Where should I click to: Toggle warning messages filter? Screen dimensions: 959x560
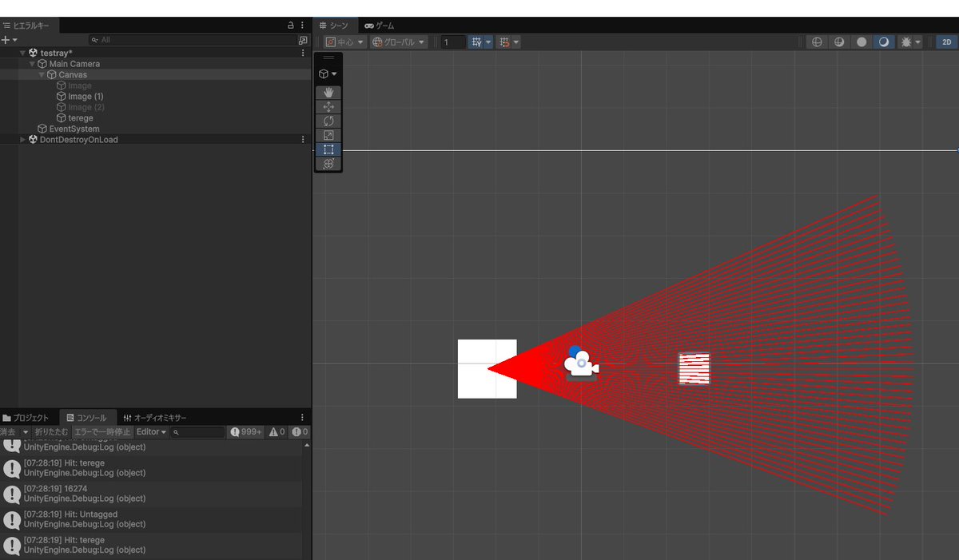click(x=277, y=432)
